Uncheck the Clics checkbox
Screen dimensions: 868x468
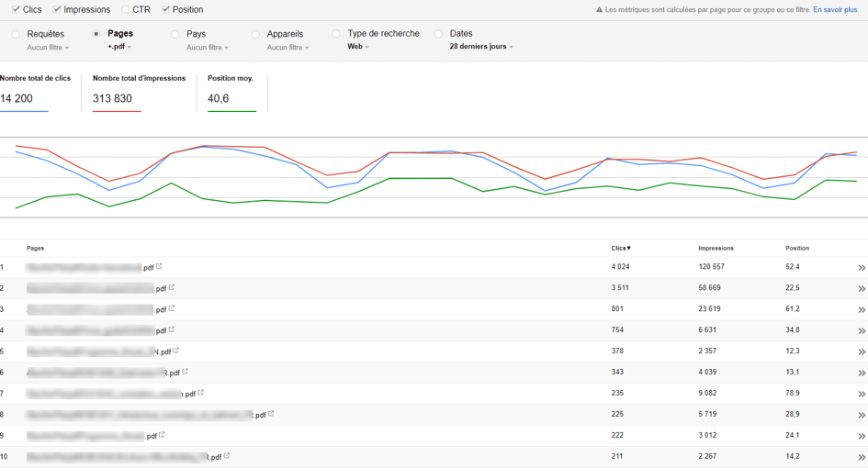pyautogui.click(x=16, y=9)
